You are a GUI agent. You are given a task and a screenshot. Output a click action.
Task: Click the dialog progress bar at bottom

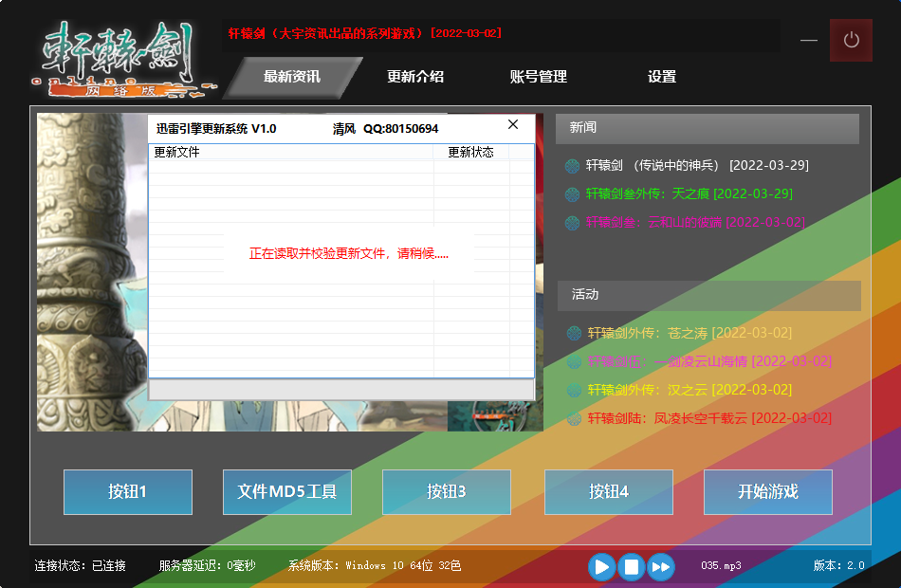(341, 390)
